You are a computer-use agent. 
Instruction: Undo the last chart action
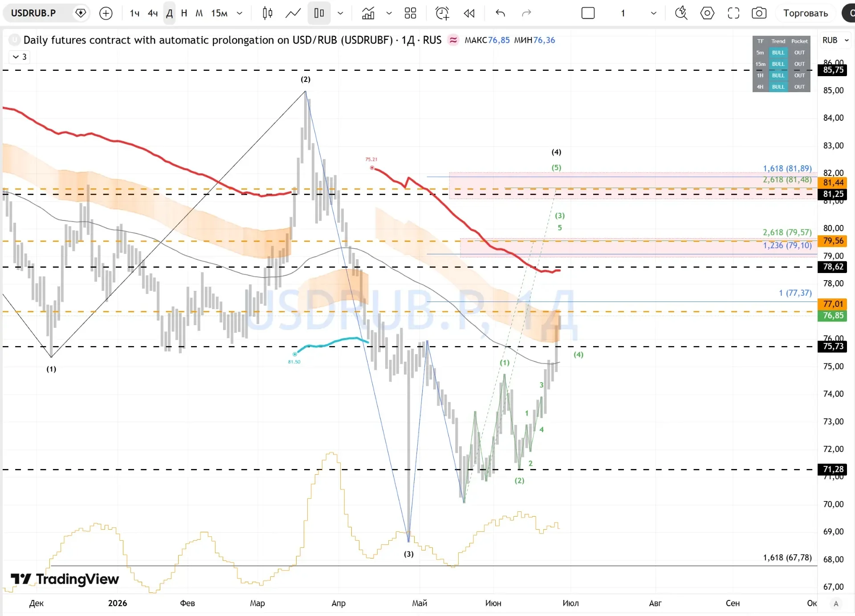[500, 13]
